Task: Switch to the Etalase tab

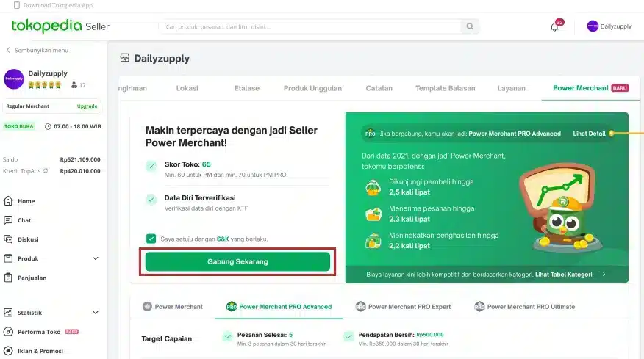Action: tap(247, 88)
